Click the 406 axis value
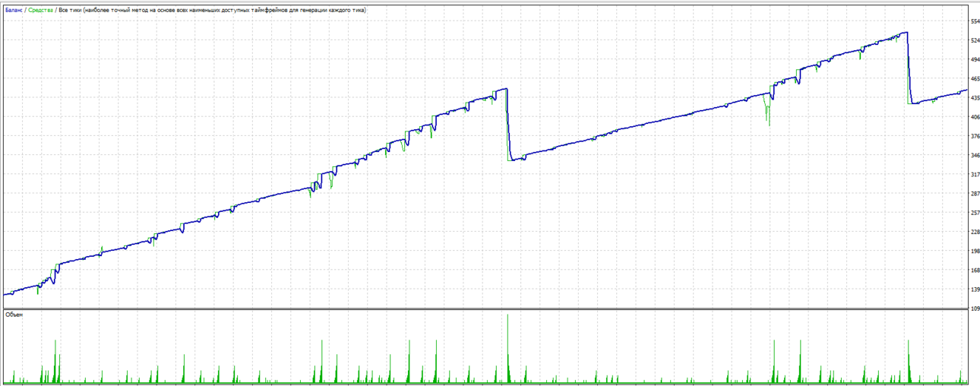Image resolution: width=980 pixels, height=386 pixels. coord(975,117)
